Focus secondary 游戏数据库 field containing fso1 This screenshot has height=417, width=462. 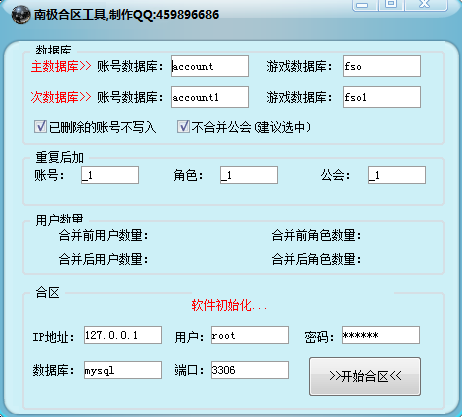[382, 97]
